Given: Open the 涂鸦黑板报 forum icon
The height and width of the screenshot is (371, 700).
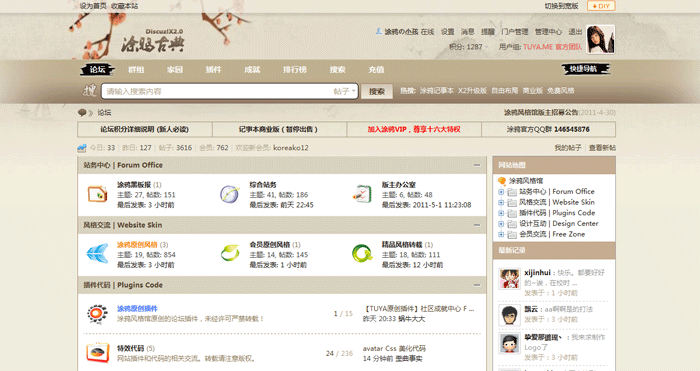Looking at the screenshot, I should [x=97, y=194].
